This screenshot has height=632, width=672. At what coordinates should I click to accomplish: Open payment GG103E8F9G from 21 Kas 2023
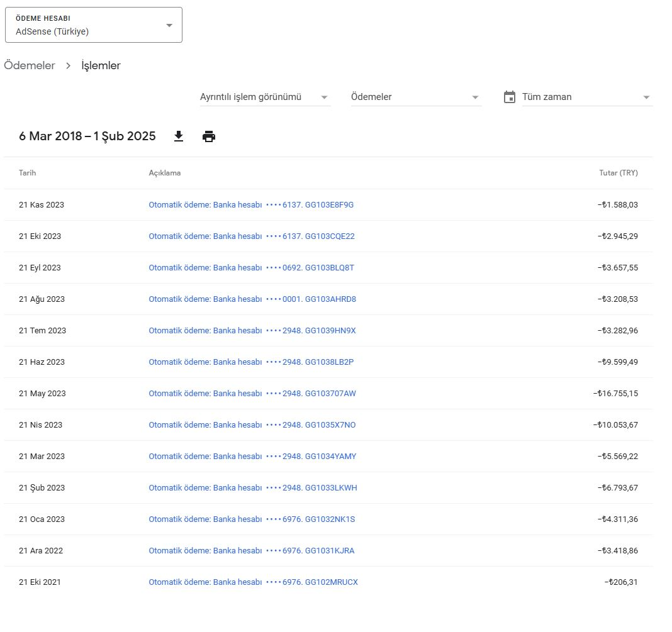[x=251, y=204]
